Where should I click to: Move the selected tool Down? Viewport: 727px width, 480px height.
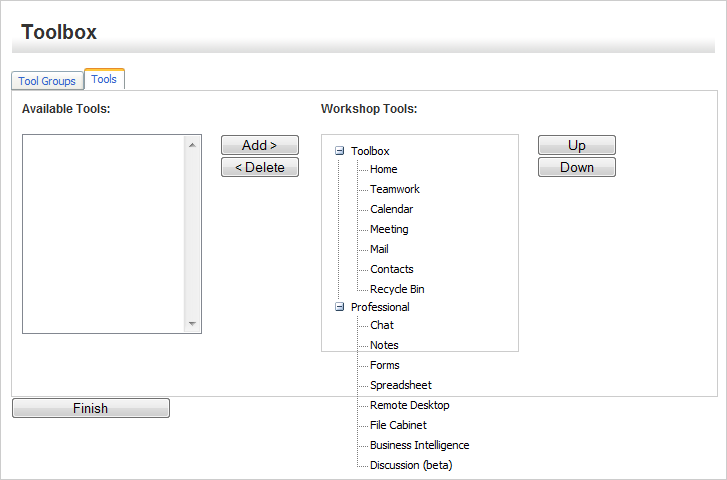576,167
